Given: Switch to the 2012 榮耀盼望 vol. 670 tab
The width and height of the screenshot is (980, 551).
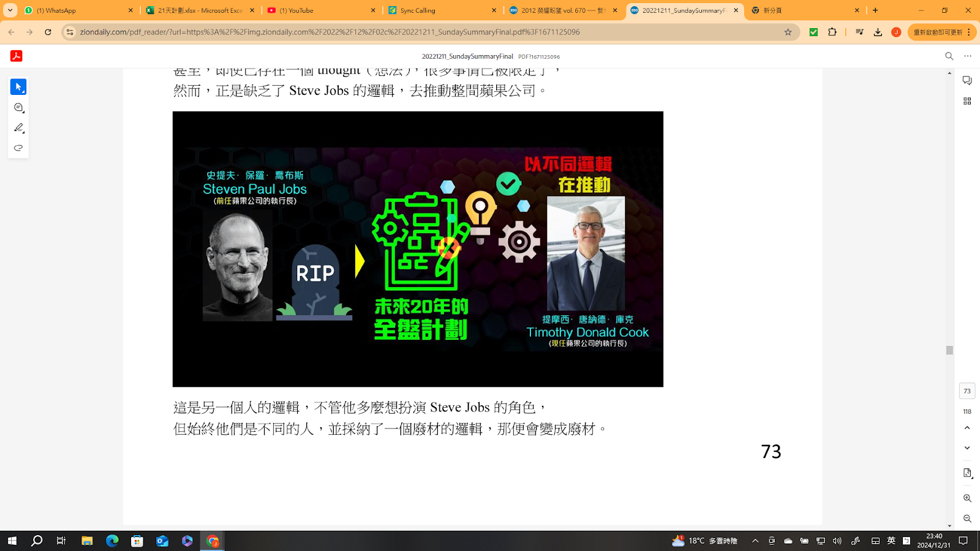Looking at the screenshot, I should tap(563, 10).
